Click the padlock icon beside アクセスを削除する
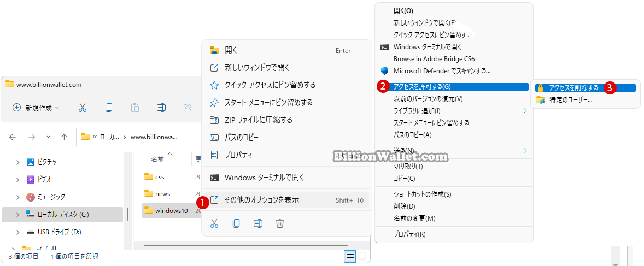 click(541, 88)
